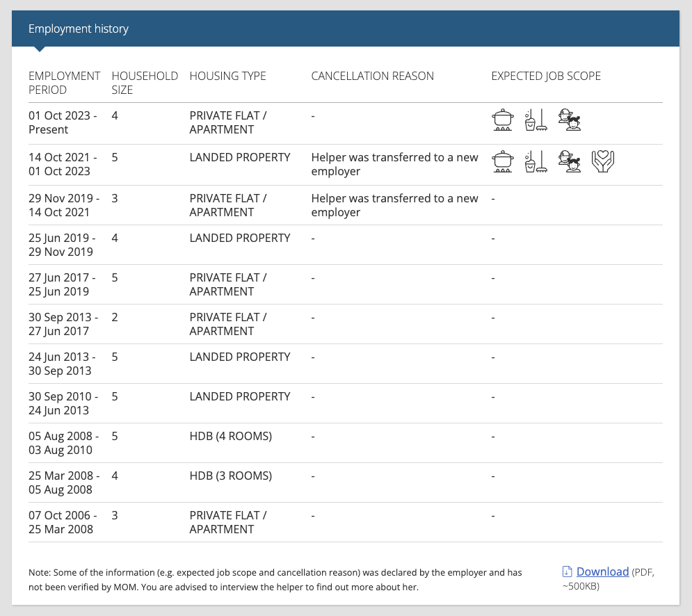Click PRIVATE FLAT / APARTMENT in 27 Jun 2017 row
This screenshot has height=616, width=692.
tap(228, 284)
